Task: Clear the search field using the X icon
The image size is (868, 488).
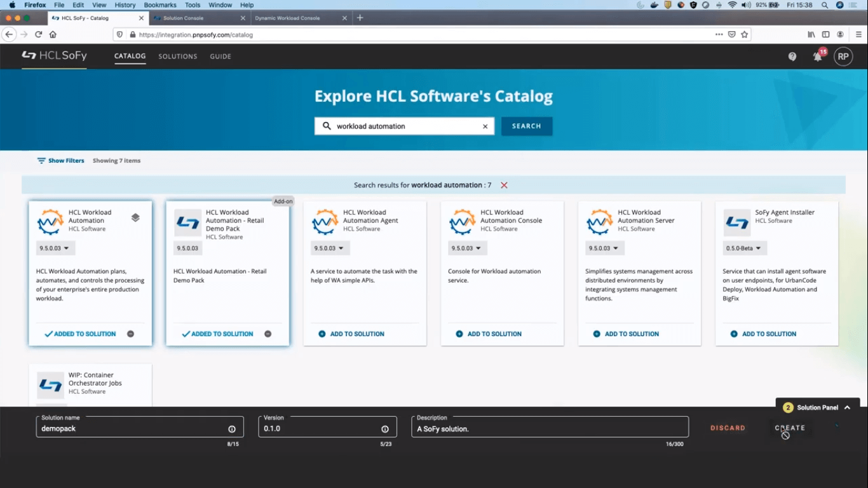Action: [485, 126]
